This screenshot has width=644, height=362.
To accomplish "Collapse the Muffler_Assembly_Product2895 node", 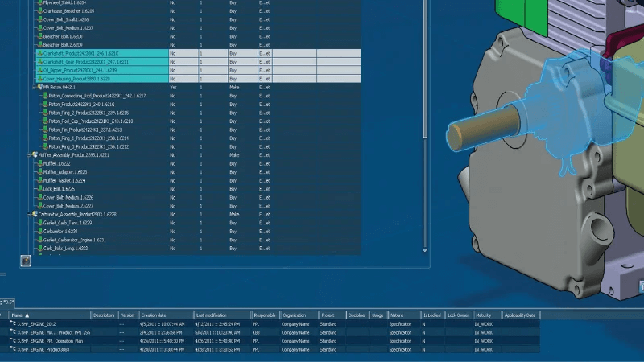I will coord(29,155).
